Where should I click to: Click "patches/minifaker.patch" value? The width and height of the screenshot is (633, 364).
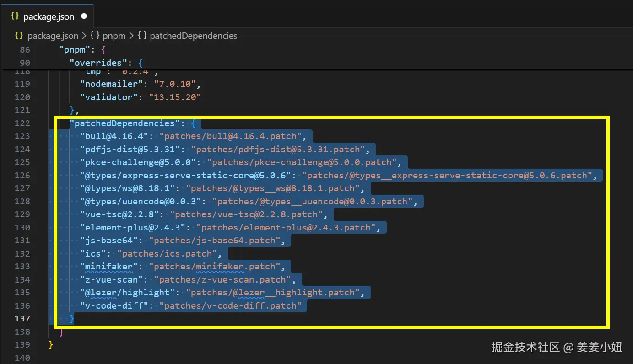point(214,266)
